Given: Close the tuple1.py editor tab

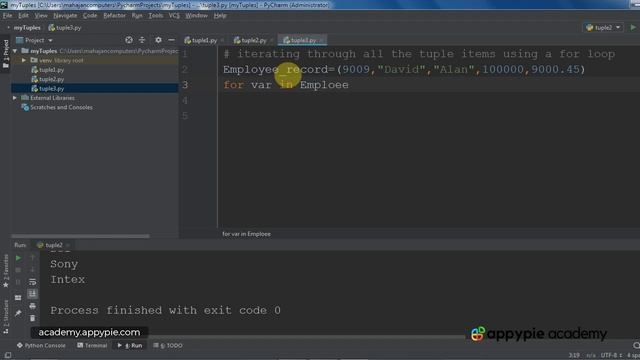Looking at the screenshot, I should coord(222,40).
